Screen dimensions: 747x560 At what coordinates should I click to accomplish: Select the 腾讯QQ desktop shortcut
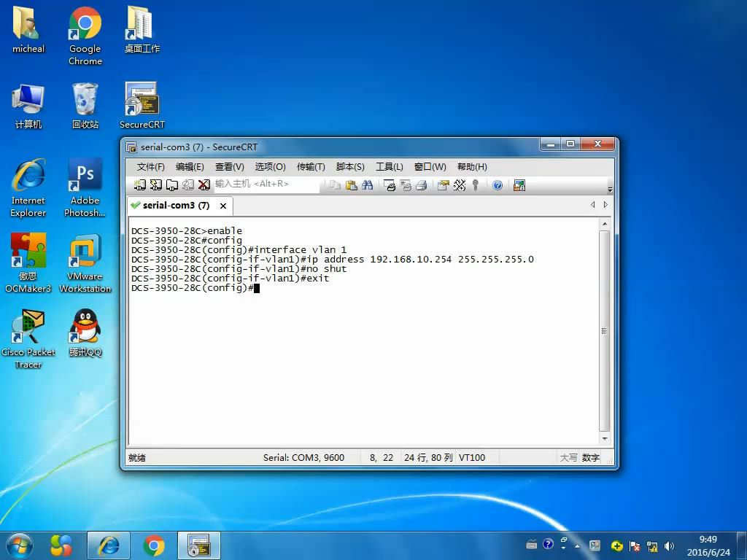[x=85, y=332]
